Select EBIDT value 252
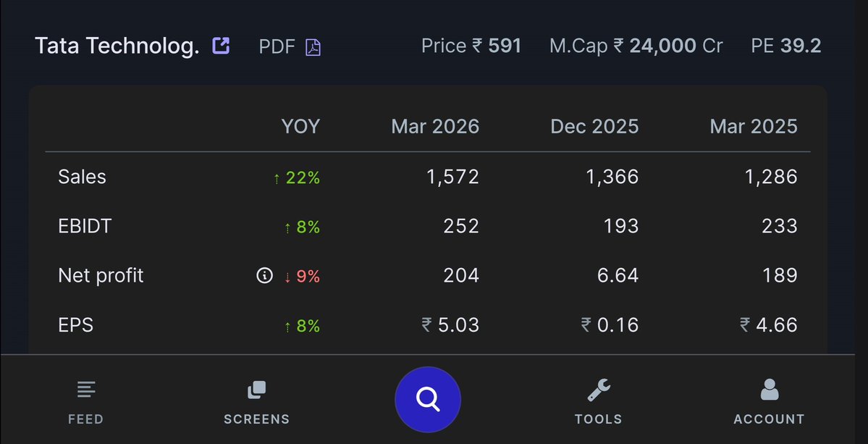The height and width of the screenshot is (444, 868). pyautogui.click(x=461, y=227)
